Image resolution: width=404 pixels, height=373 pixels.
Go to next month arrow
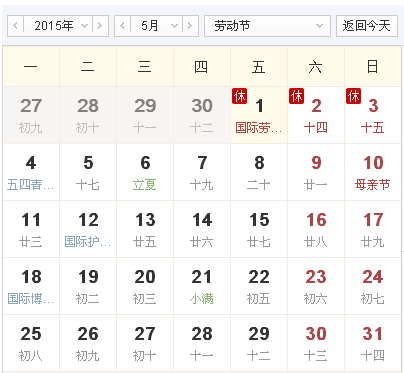point(190,26)
